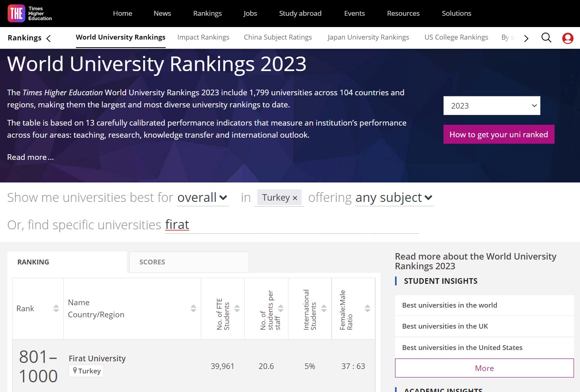Open Resources in top navigation

coord(403,13)
